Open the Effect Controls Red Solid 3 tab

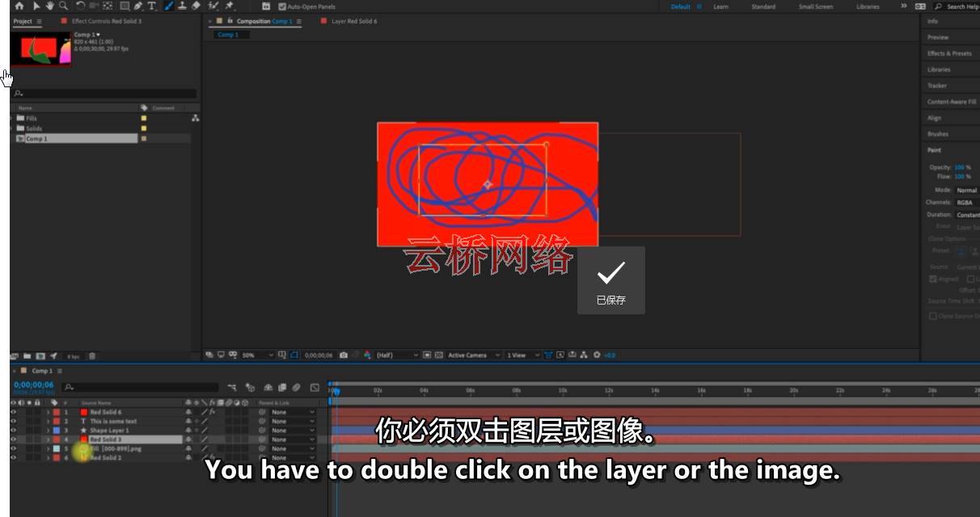point(106,21)
